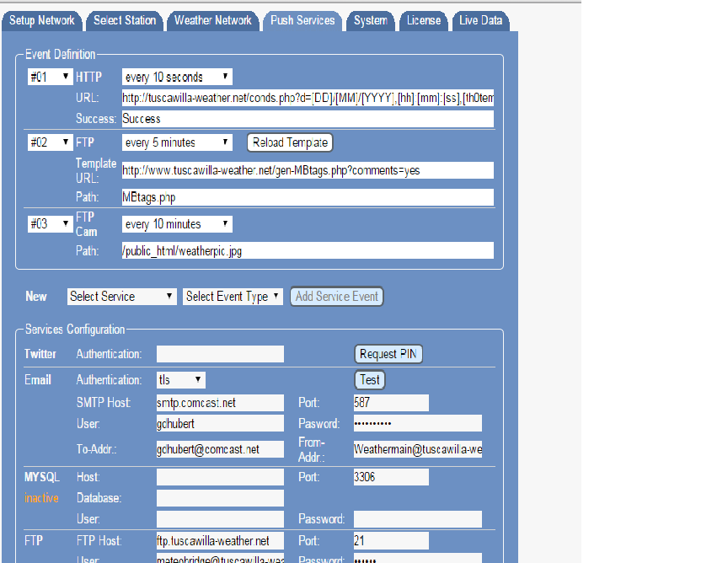
Task: Open the Setup Network tab
Action: click(x=42, y=20)
